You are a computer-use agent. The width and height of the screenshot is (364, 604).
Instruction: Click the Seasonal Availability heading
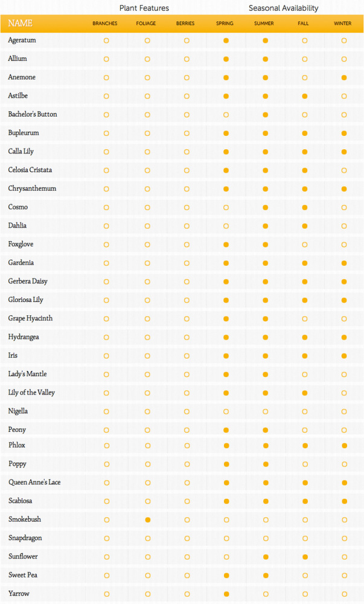click(284, 8)
